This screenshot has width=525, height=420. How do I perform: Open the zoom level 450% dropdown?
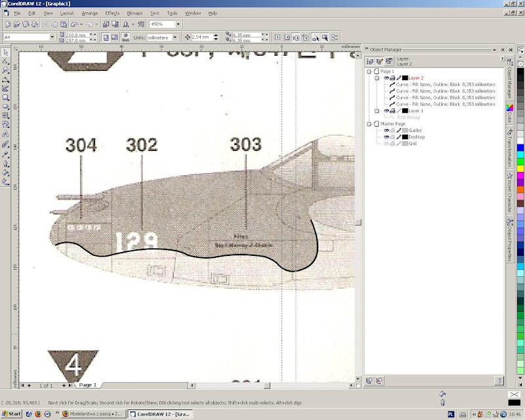178,24
